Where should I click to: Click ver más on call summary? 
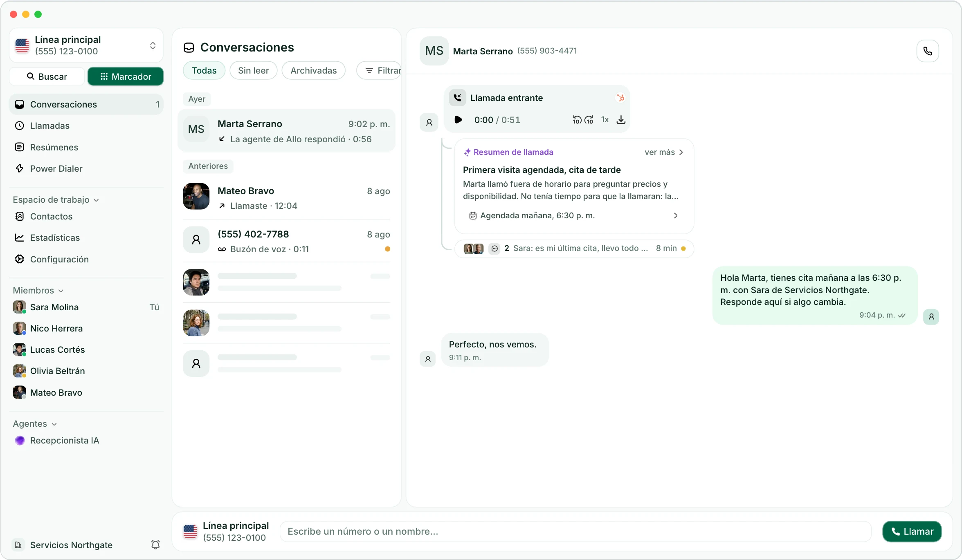[x=664, y=152]
